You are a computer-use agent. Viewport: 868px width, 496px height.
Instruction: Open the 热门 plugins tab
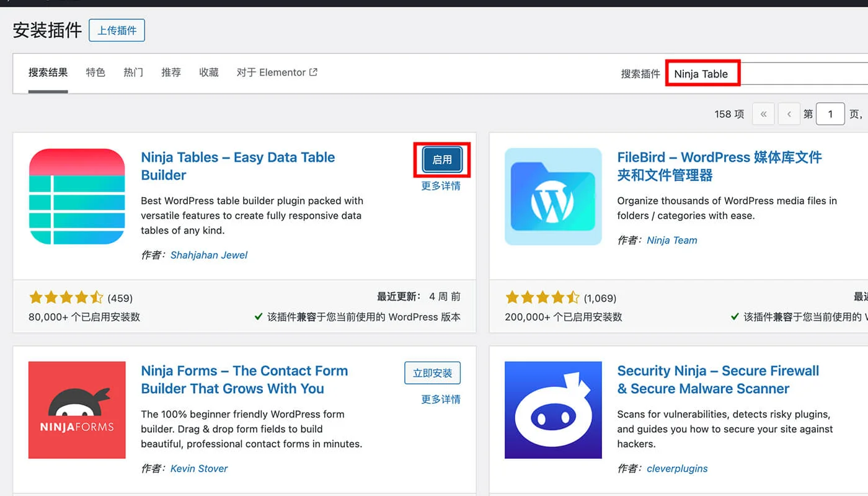coord(133,72)
